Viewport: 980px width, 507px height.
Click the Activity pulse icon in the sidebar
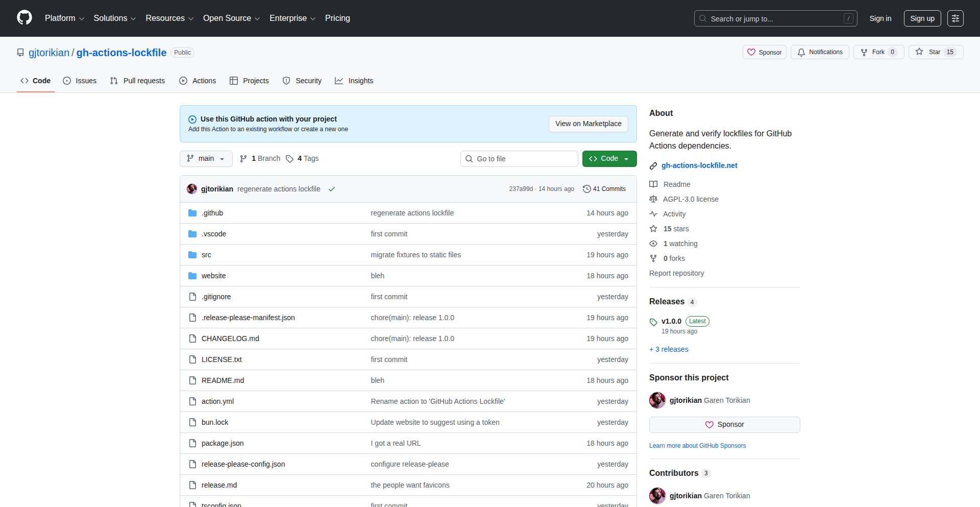[x=653, y=213]
